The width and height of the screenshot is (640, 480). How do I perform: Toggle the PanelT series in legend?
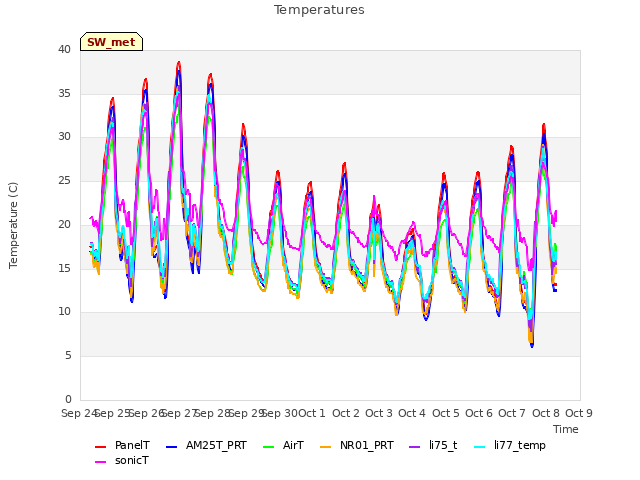pos(122,445)
